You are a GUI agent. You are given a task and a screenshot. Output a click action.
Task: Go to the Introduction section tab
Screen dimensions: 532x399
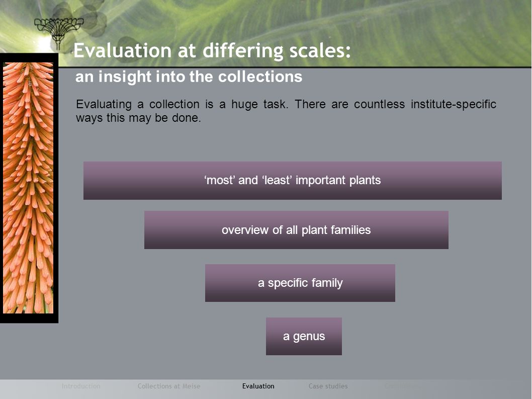pyautogui.click(x=81, y=386)
